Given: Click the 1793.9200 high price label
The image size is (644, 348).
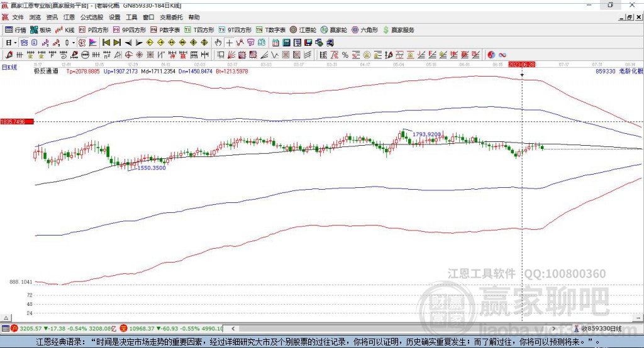Looking at the screenshot, I should [426, 134].
